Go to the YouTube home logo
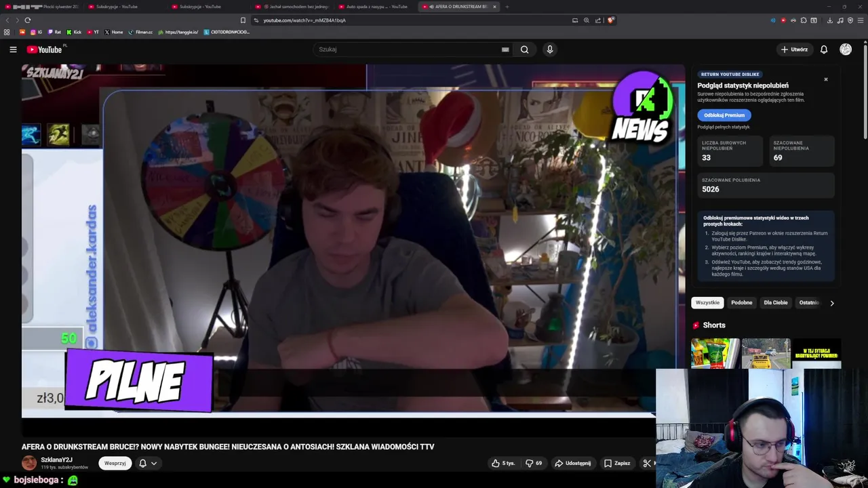Screen dimensions: 868x488 (x=45, y=49)
